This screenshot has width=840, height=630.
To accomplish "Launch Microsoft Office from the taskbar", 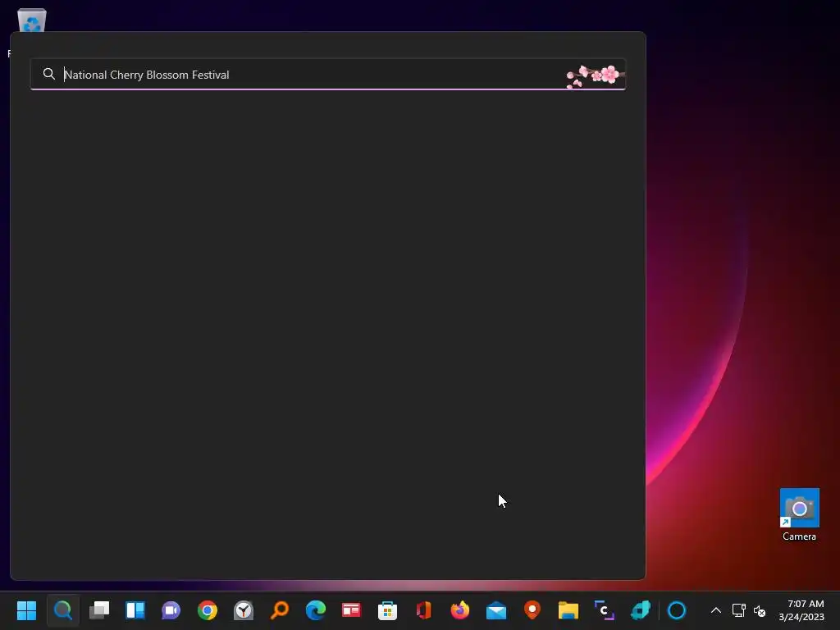I will pos(424,610).
